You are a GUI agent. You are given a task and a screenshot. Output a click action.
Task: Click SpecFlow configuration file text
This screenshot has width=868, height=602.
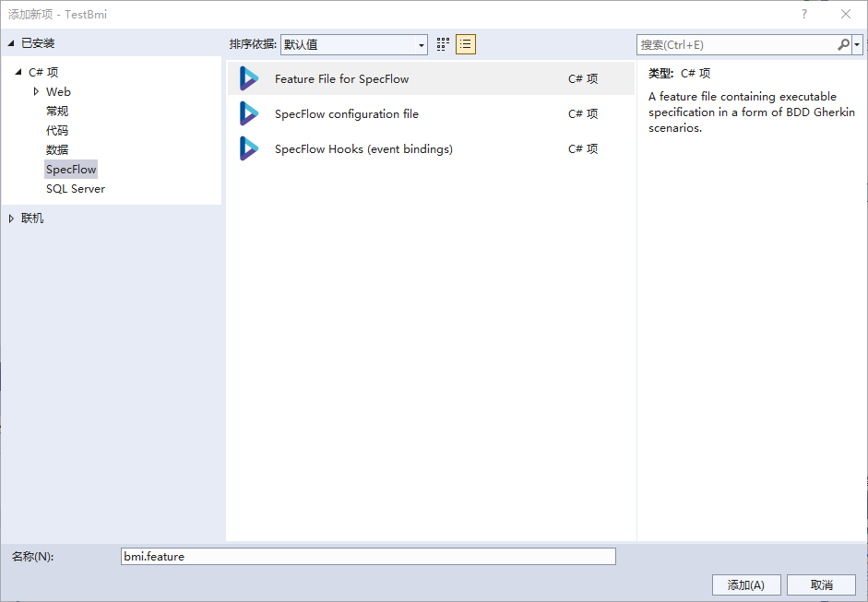(x=347, y=113)
